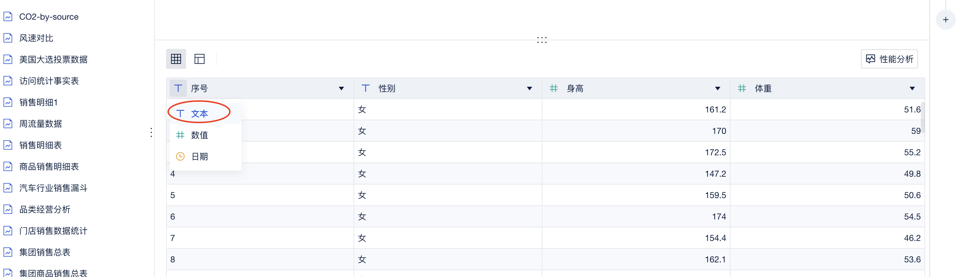Click the numeric type icon for 体重 column
Viewport: 980px width, 277px height.
pyautogui.click(x=742, y=89)
